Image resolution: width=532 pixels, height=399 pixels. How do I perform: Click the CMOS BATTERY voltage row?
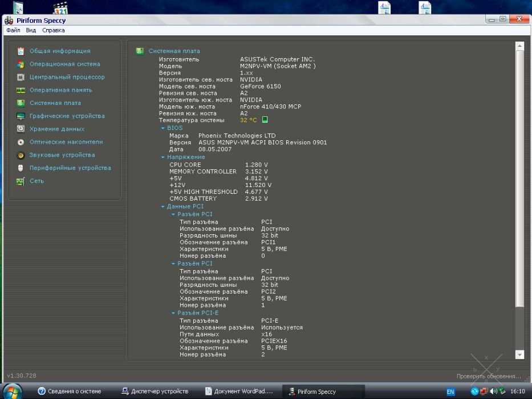(218, 198)
